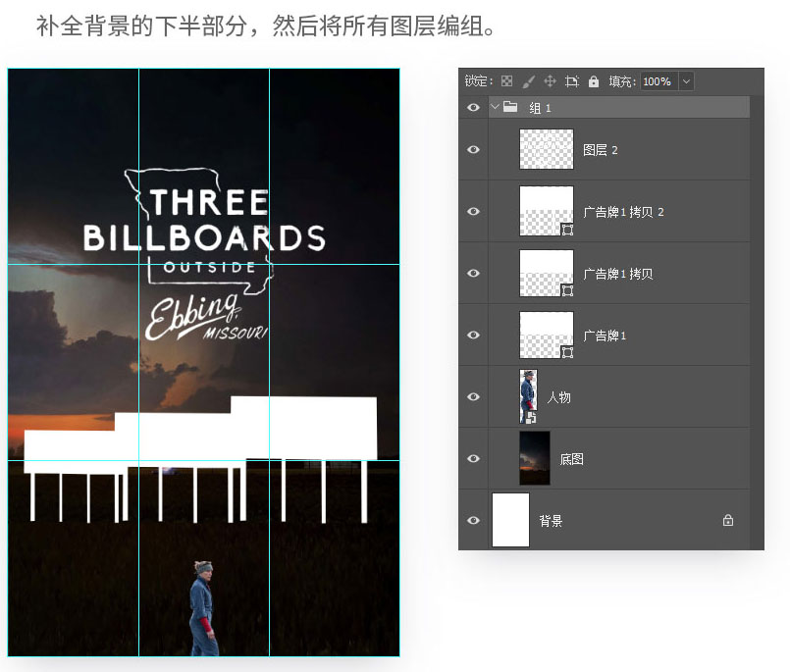Click prevent artboard auto-nesting icon
Screen dimensions: 790x672
point(572,81)
